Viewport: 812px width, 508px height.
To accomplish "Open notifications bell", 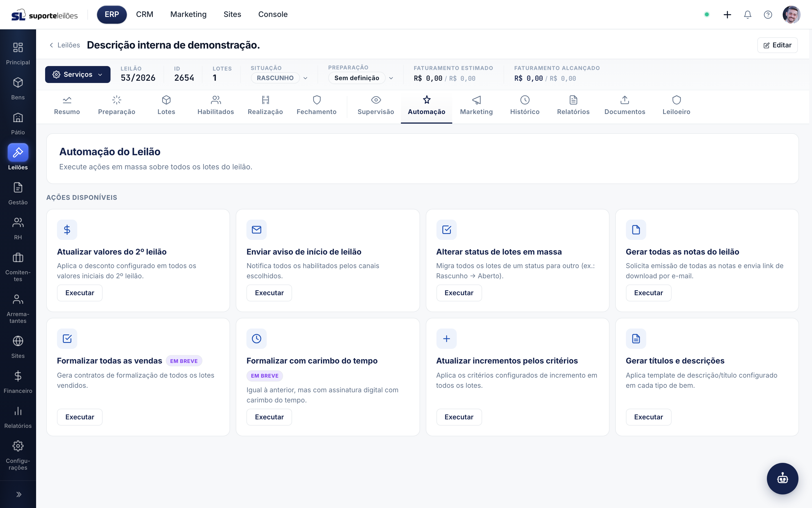I will (748, 14).
